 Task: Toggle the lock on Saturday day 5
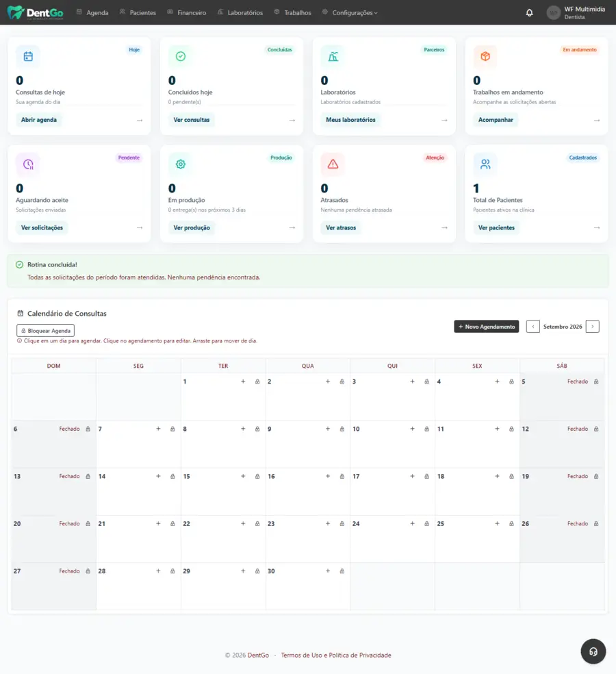click(596, 382)
